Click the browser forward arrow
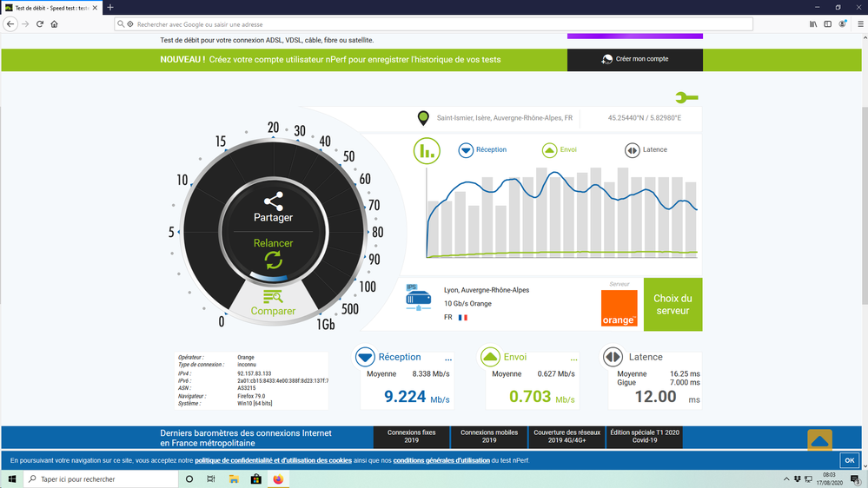The width and height of the screenshot is (868, 488). pos(25,24)
